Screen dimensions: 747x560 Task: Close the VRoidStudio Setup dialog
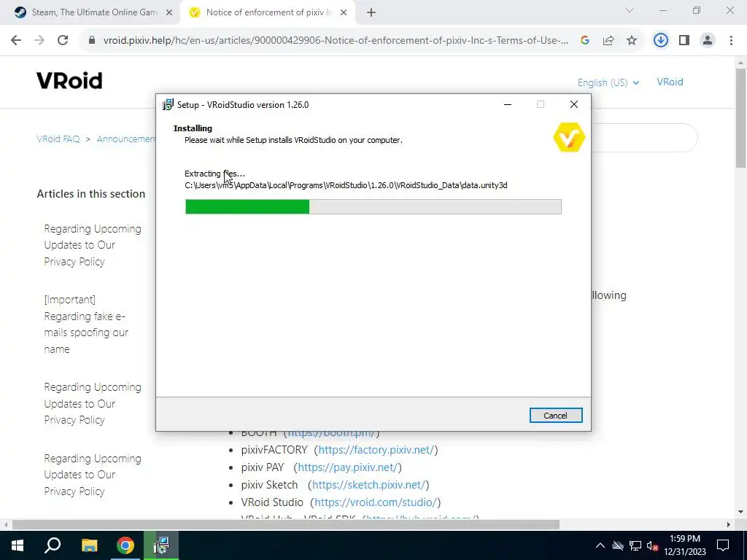pyautogui.click(x=574, y=105)
